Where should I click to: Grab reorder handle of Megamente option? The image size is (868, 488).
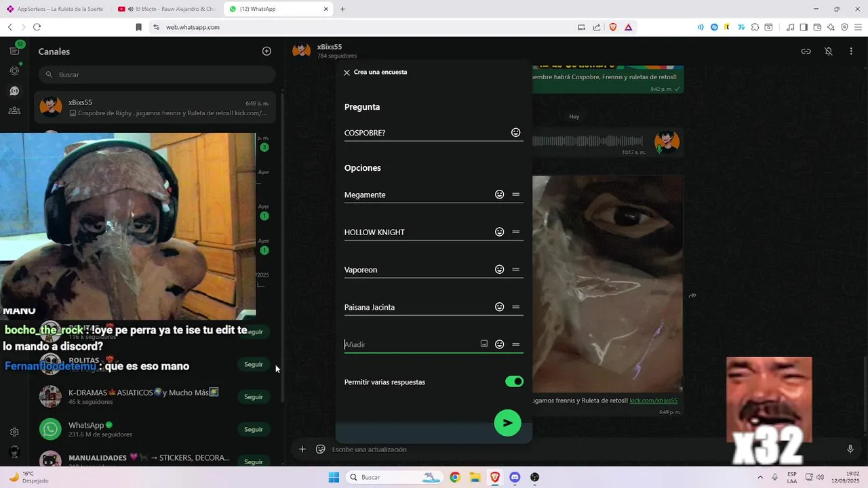[516, 195]
